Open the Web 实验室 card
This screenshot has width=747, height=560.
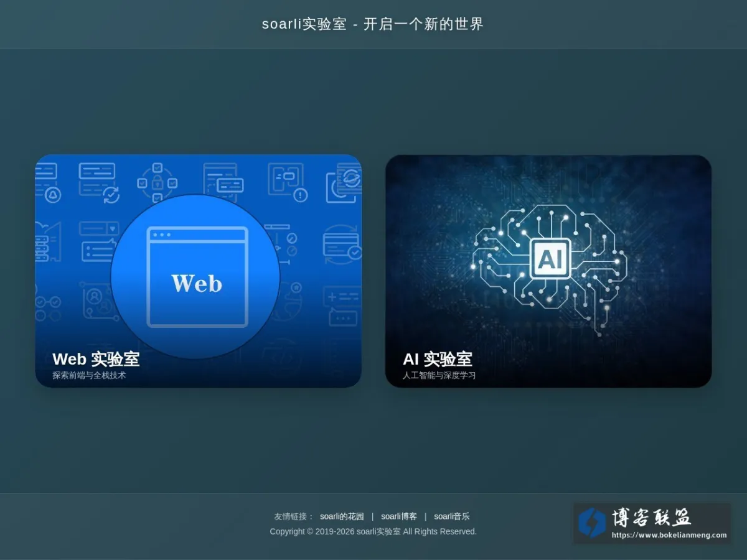(x=199, y=271)
